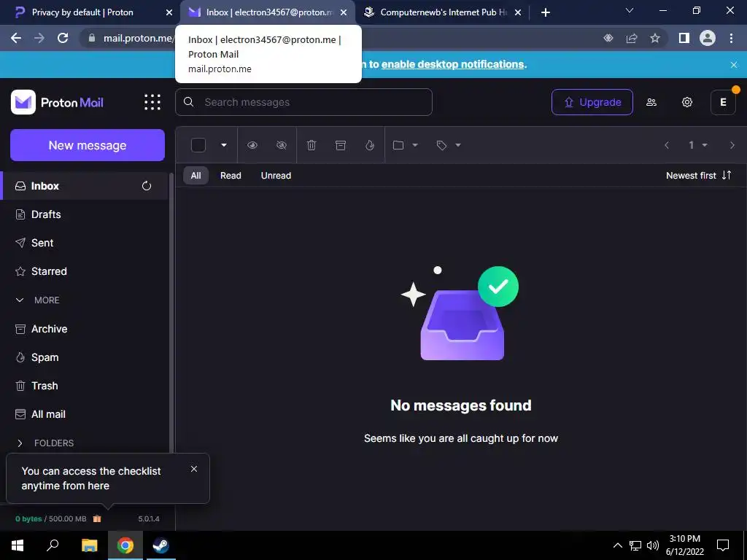Viewport: 747px width, 560px height.
Task: Reload the browser page
Action: [x=63, y=38]
